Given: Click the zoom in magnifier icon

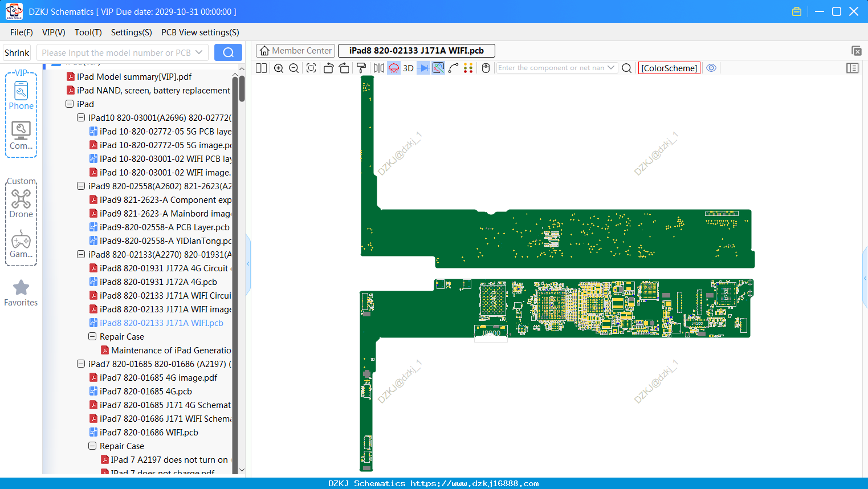Looking at the screenshot, I should (279, 68).
